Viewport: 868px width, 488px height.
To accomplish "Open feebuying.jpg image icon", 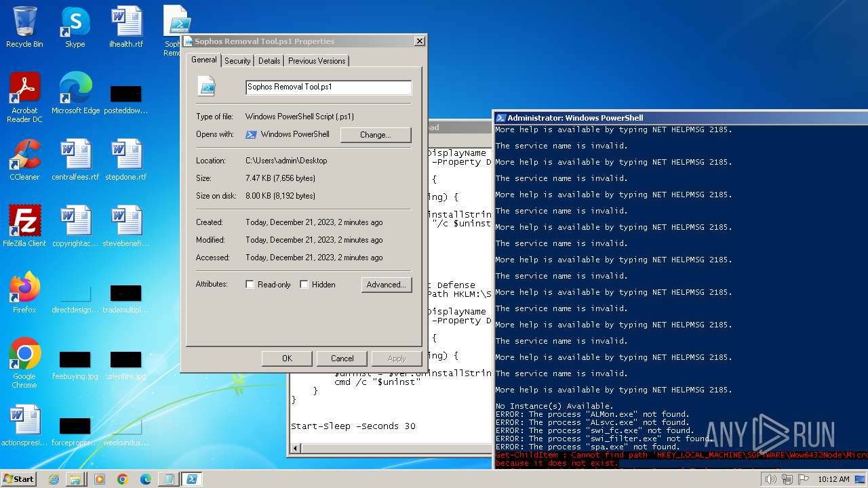I will tap(75, 365).
